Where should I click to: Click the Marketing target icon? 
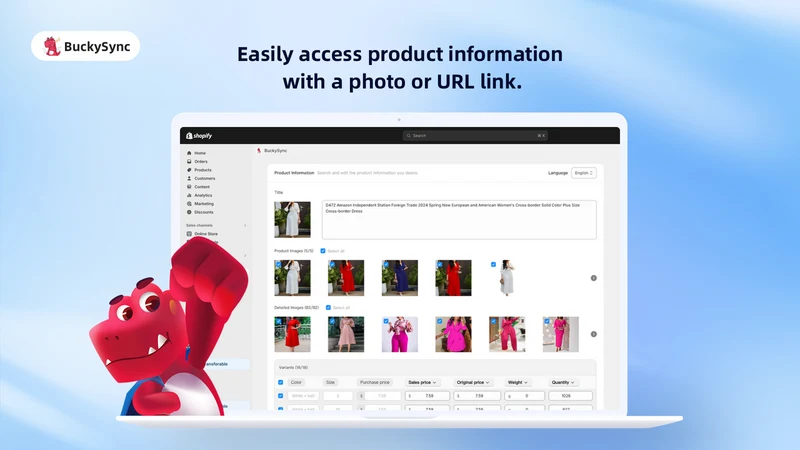(189, 204)
